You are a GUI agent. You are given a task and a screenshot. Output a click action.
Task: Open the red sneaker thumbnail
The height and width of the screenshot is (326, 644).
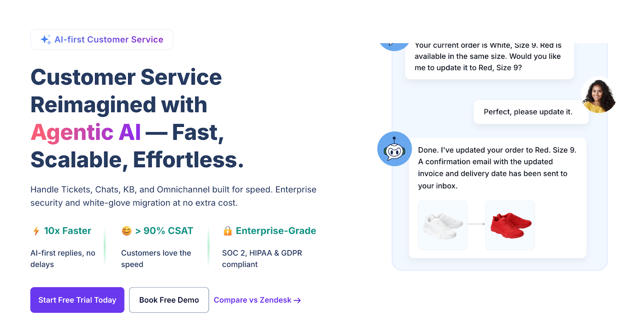[x=510, y=225]
